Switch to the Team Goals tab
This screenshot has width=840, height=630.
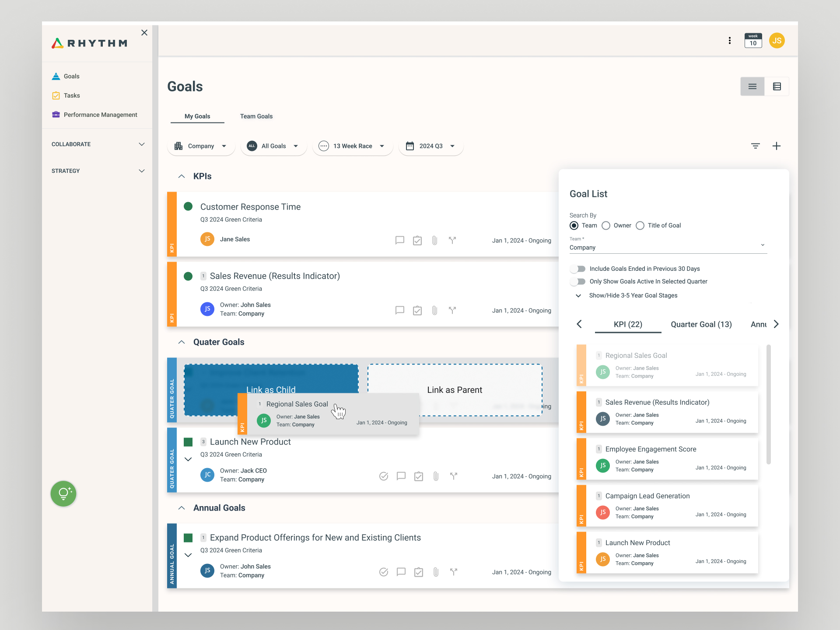256,116
